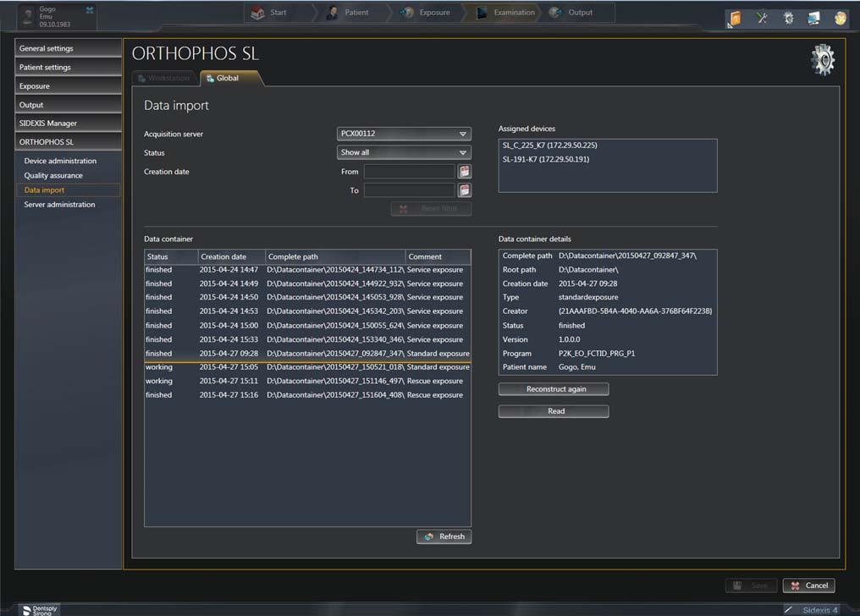The image size is (860, 616).
Task: Open calendar picker for To date
Action: click(465, 190)
